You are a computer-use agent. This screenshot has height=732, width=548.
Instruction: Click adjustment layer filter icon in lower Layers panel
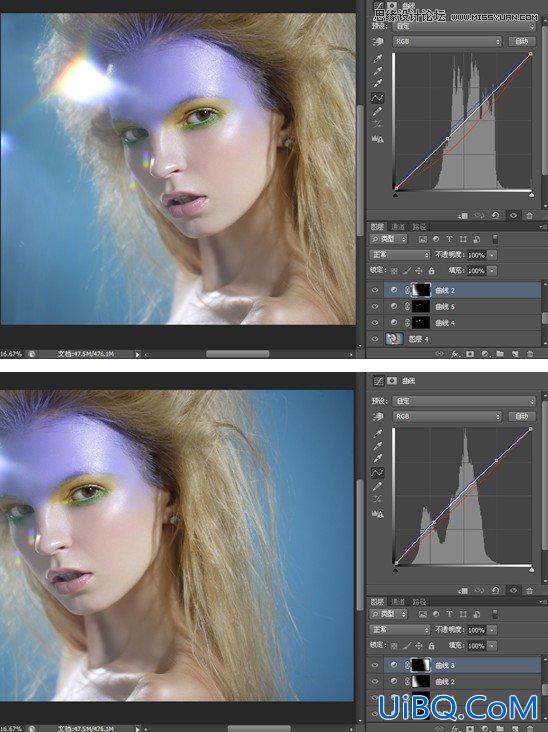[x=436, y=614]
